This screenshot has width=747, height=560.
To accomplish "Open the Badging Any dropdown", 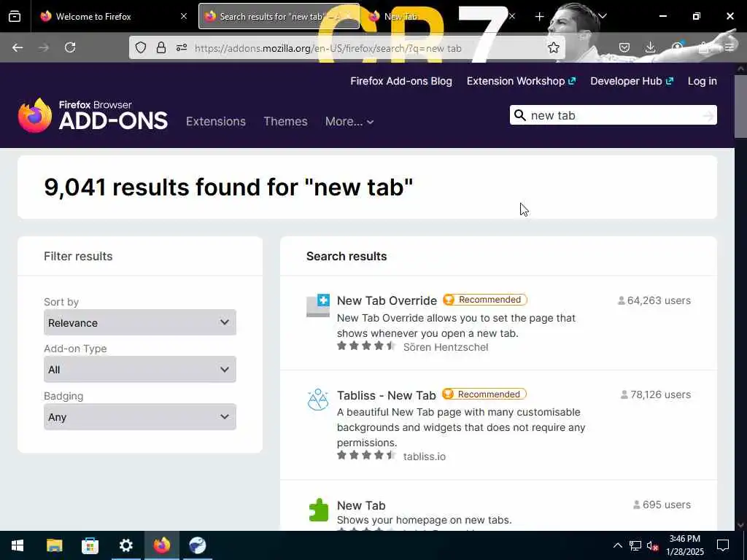I will pos(140,416).
